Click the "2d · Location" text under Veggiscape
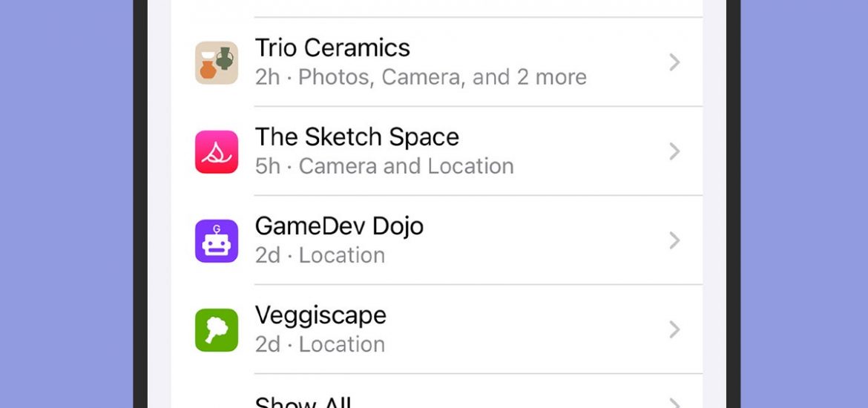Image resolution: width=868 pixels, height=408 pixels. coord(320,345)
